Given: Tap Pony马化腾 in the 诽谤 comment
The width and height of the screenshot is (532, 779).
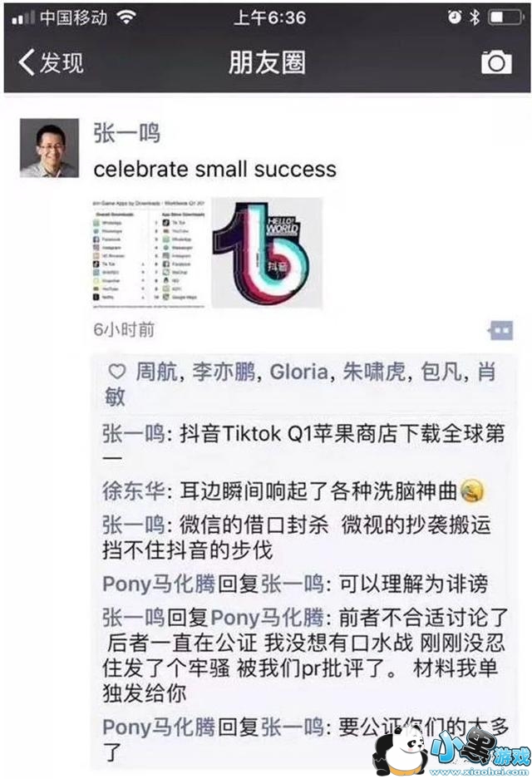Looking at the screenshot, I should 159,584.
